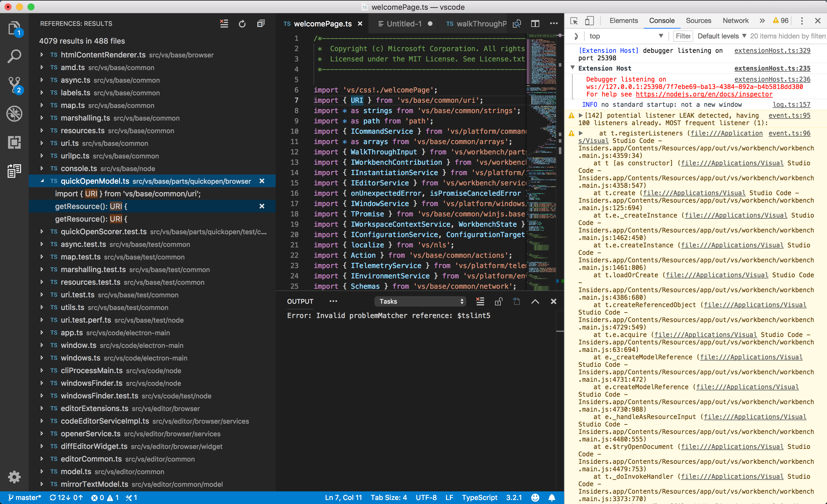Clear the references results list

(224, 24)
